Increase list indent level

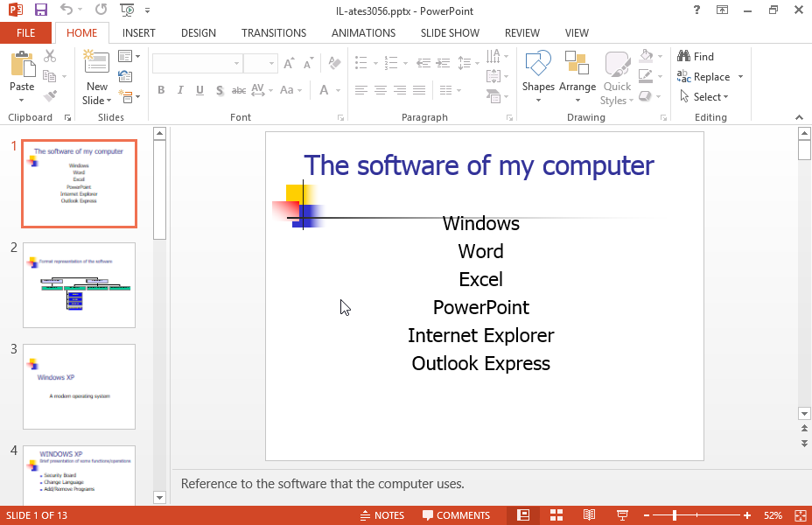(443, 63)
